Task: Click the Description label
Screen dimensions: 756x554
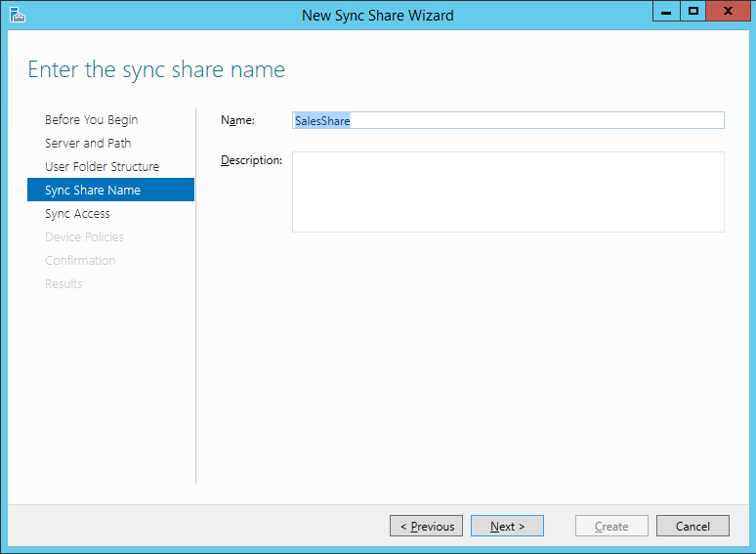Action: [251, 160]
